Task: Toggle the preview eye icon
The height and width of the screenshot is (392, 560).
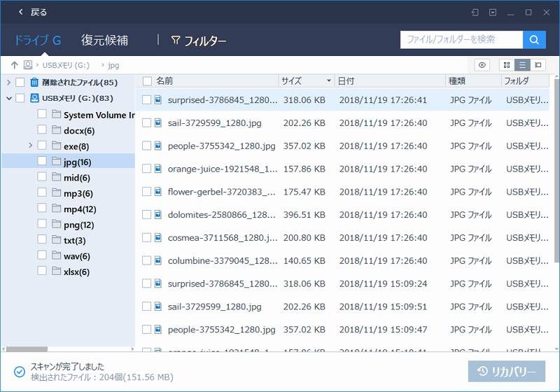Action: [482, 65]
